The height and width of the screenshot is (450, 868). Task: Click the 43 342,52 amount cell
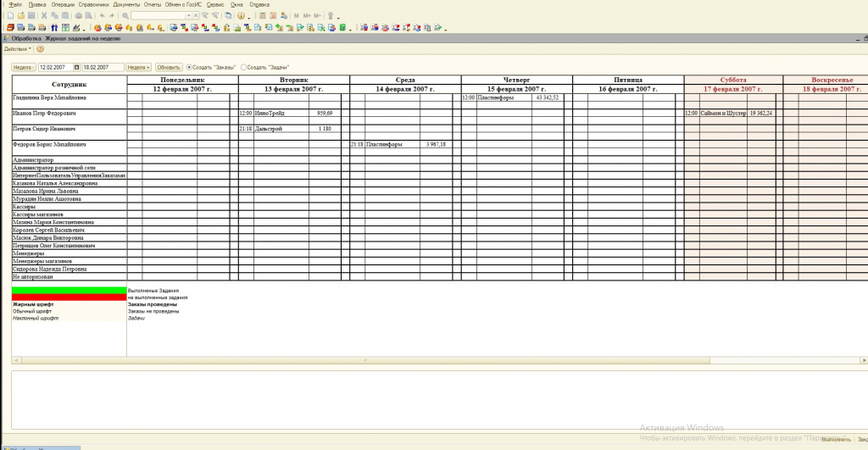(x=548, y=97)
